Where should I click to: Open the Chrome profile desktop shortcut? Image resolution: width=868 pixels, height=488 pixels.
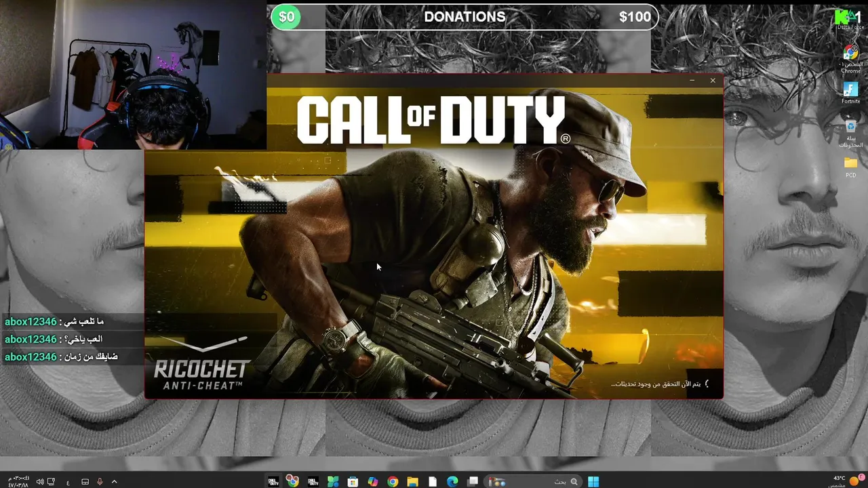click(850, 59)
